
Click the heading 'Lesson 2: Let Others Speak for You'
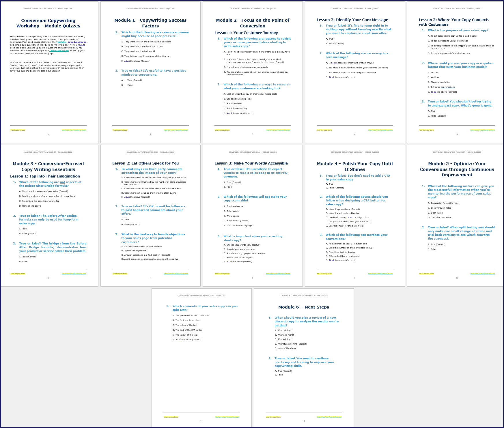pyautogui.click(x=145, y=163)
